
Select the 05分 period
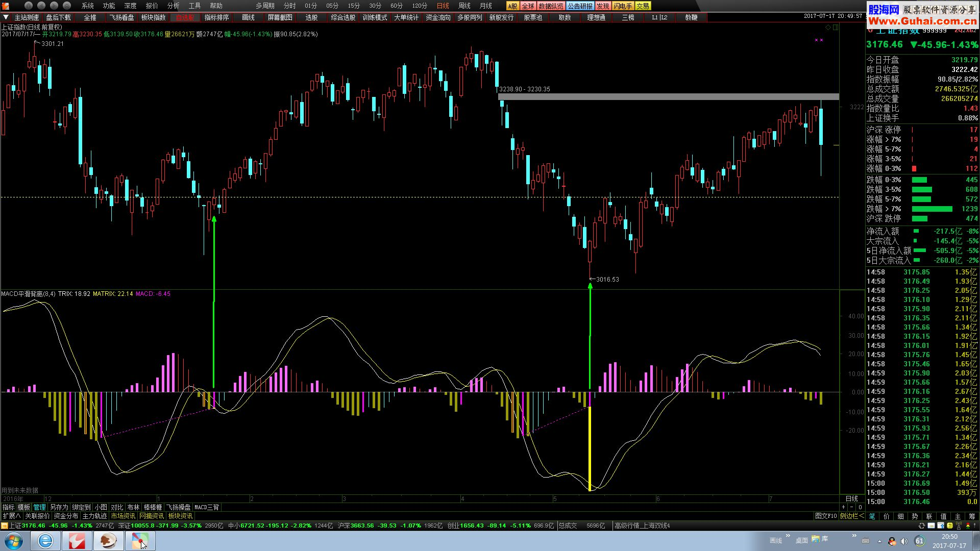(x=332, y=6)
